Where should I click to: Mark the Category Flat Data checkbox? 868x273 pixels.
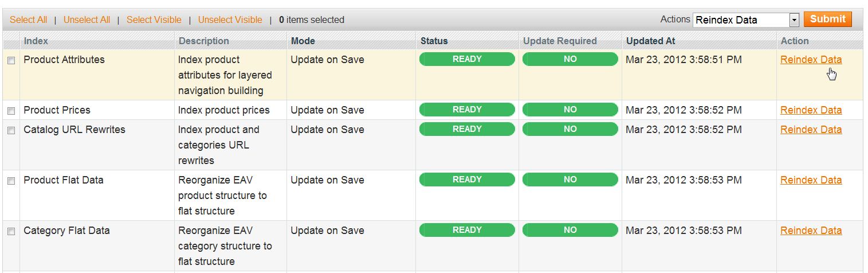(x=11, y=231)
